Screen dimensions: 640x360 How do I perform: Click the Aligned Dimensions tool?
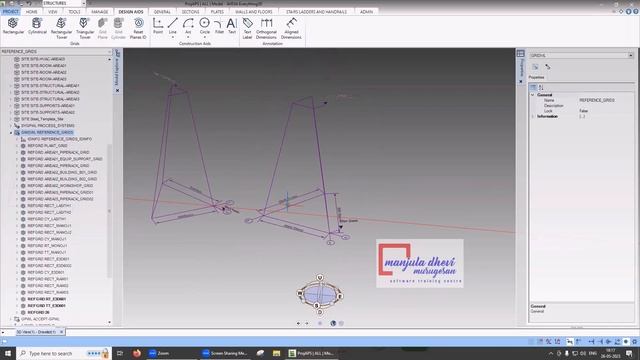[x=291, y=28]
